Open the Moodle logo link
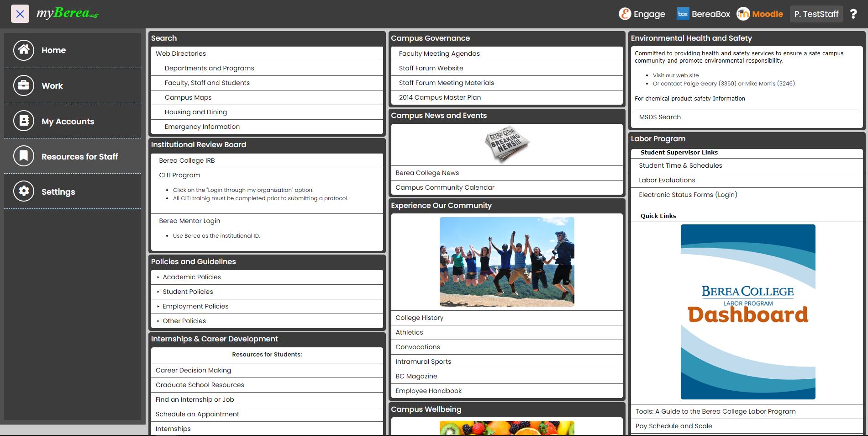Viewport: 868px width, 436px height. point(760,14)
